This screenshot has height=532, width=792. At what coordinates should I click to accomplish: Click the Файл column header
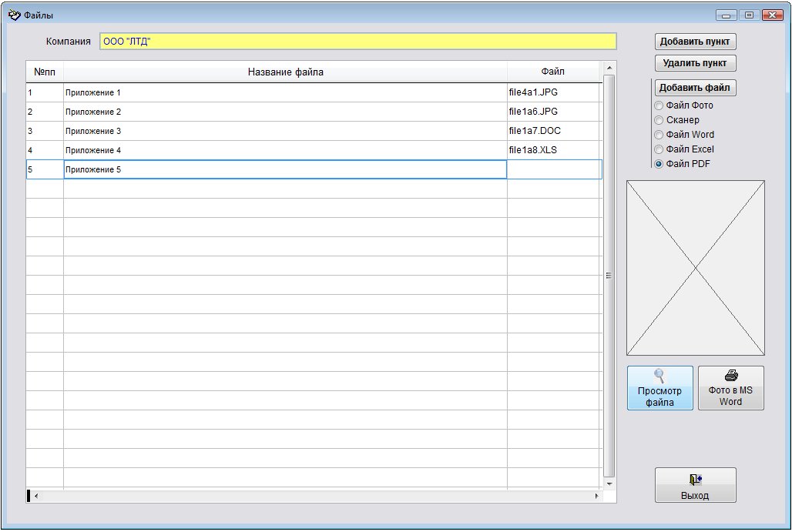click(553, 72)
